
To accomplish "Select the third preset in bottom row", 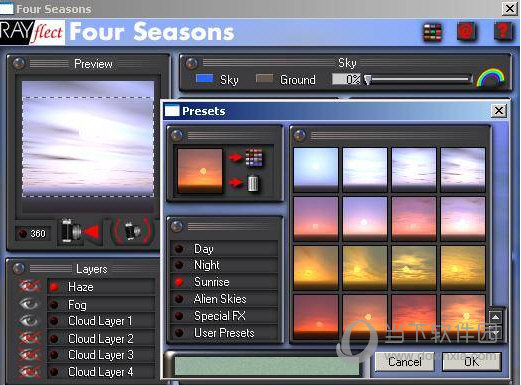I will 414,317.
